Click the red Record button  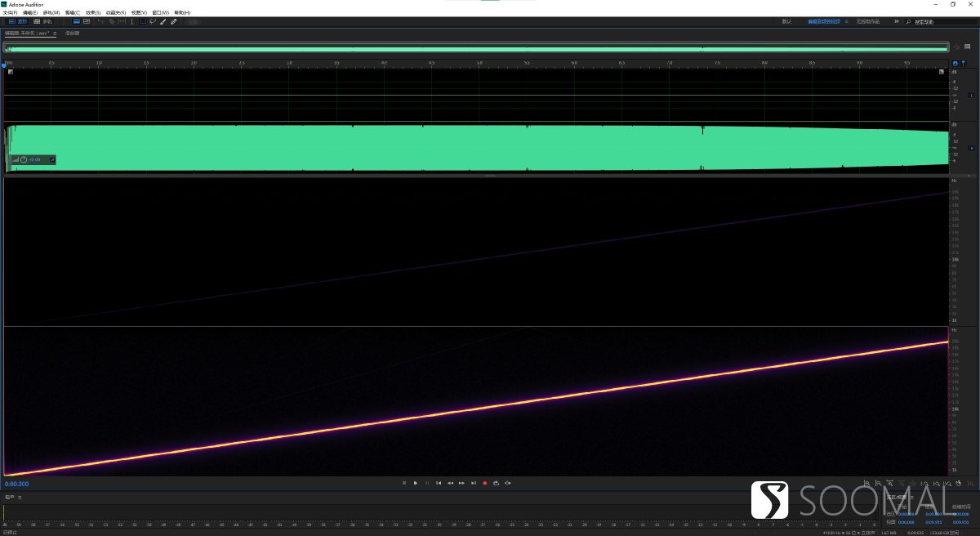point(484,483)
